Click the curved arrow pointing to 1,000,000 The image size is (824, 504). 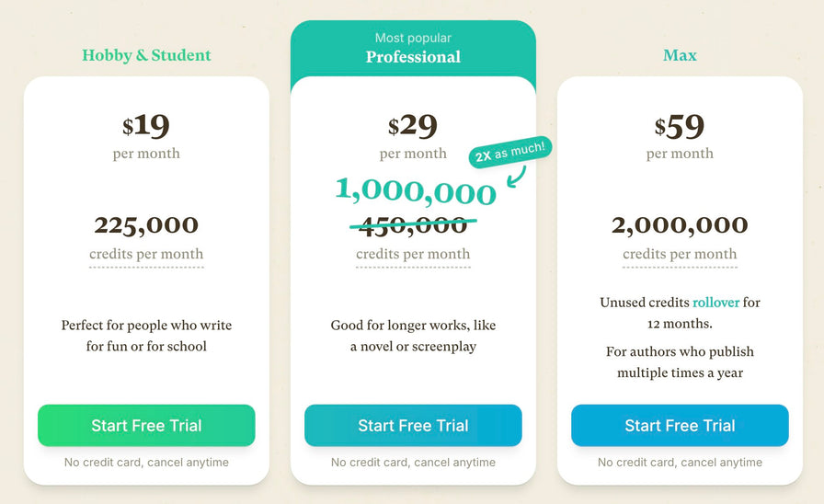point(516,177)
